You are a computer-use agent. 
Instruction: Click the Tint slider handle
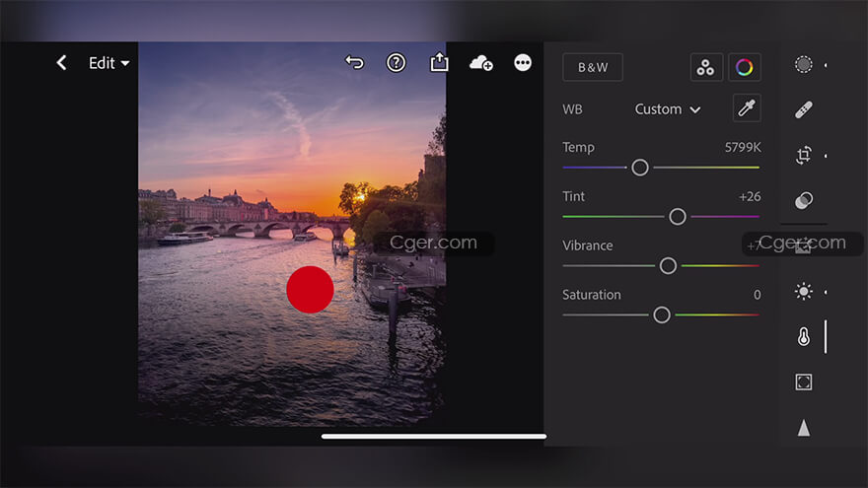click(x=678, y=217)
